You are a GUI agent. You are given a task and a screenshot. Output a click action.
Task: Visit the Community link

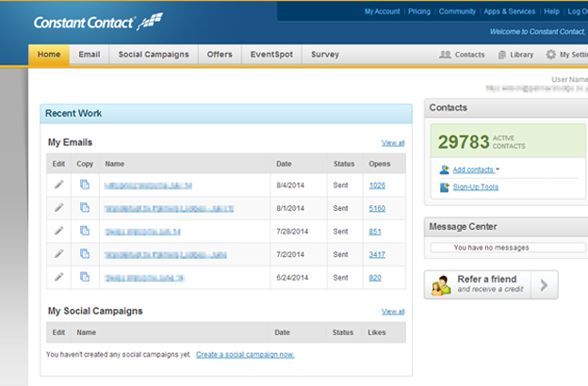457,11
